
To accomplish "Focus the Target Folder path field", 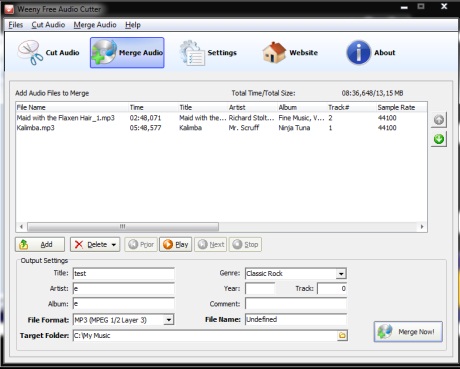I will tap(205, 335).
